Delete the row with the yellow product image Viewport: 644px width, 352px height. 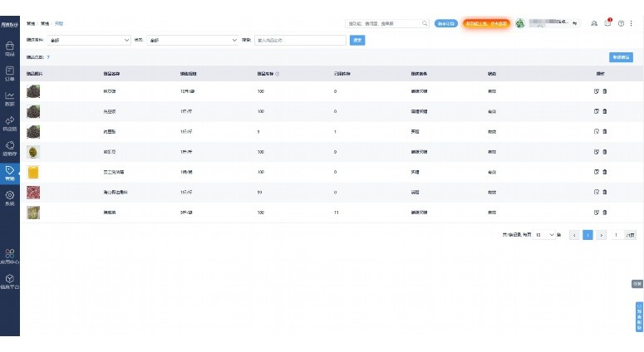pyautogui.click(x=605, y=172)
